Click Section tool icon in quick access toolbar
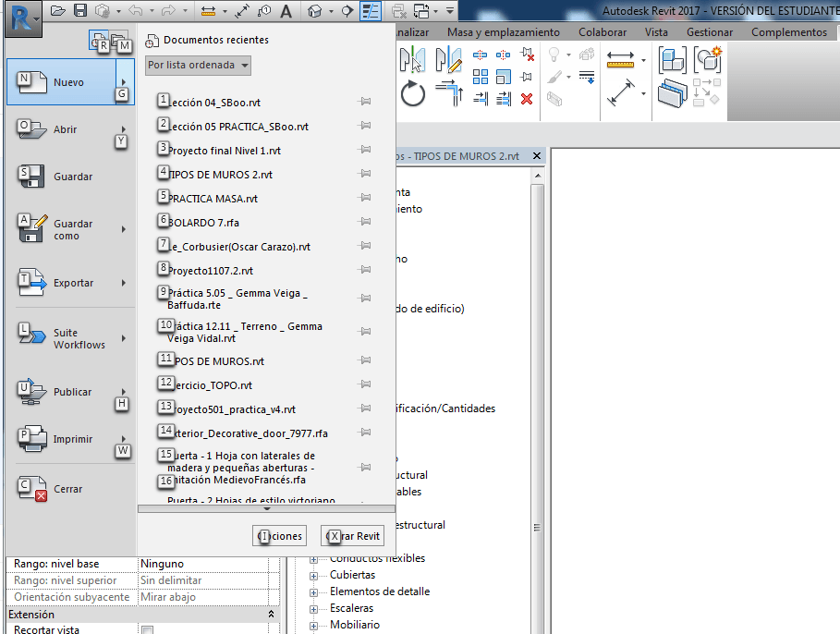 (x=347, y=11)
